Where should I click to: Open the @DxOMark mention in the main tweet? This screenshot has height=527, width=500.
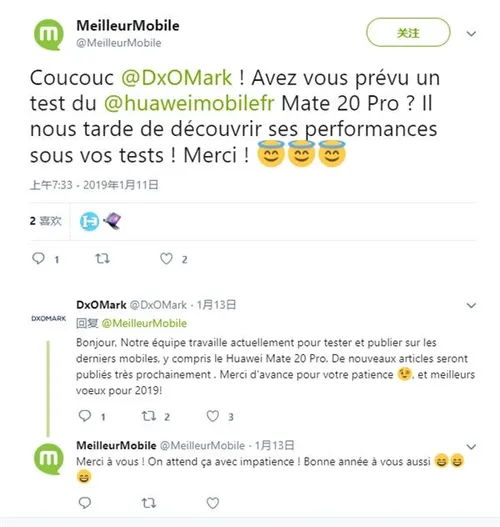click(x=176, y=78)
